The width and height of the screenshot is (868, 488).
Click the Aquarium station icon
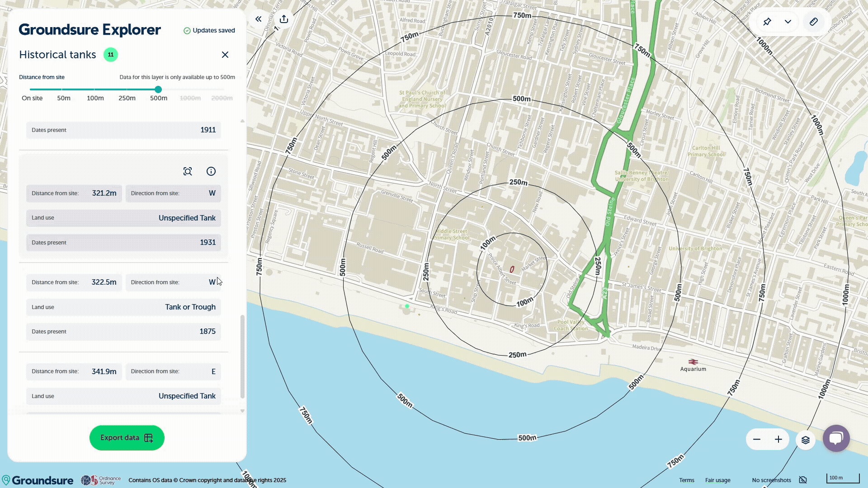pyautogui.click(x=693, y=361)
